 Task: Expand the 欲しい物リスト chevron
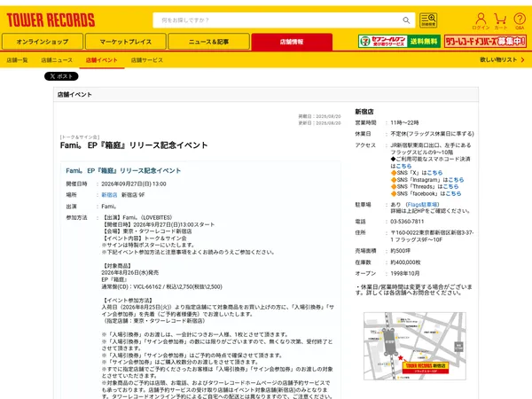522,59
